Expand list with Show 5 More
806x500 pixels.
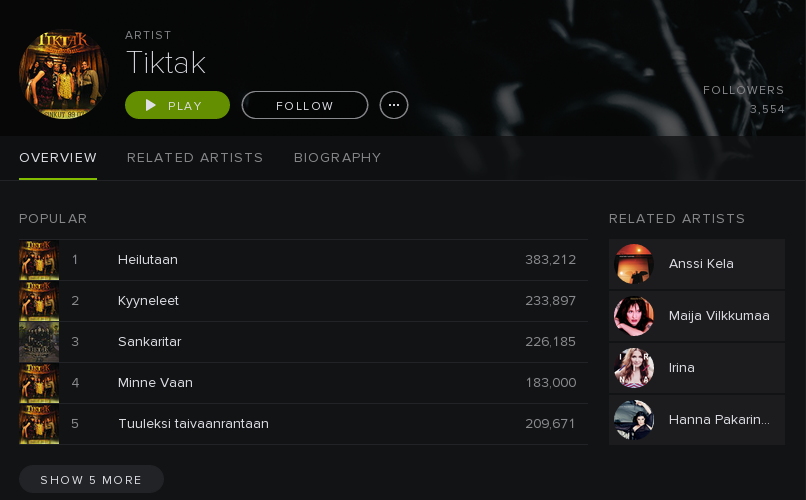tap(91, 480)
